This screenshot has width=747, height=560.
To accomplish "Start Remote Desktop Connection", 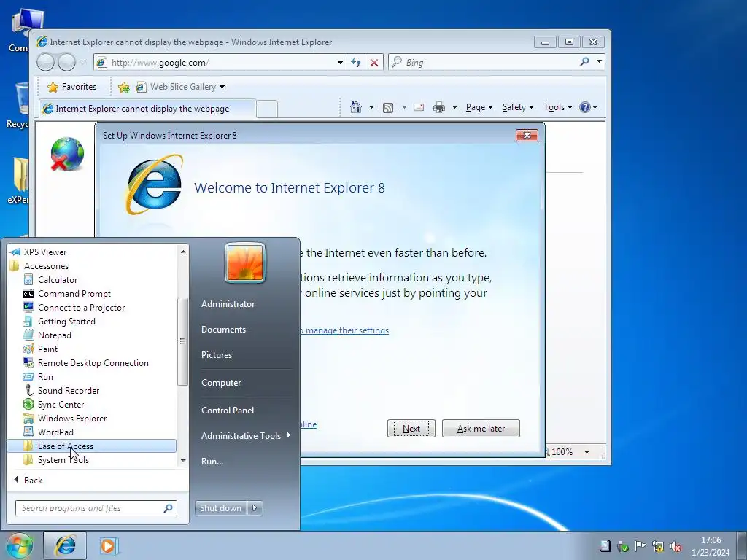I will click(x=93, y=363).
